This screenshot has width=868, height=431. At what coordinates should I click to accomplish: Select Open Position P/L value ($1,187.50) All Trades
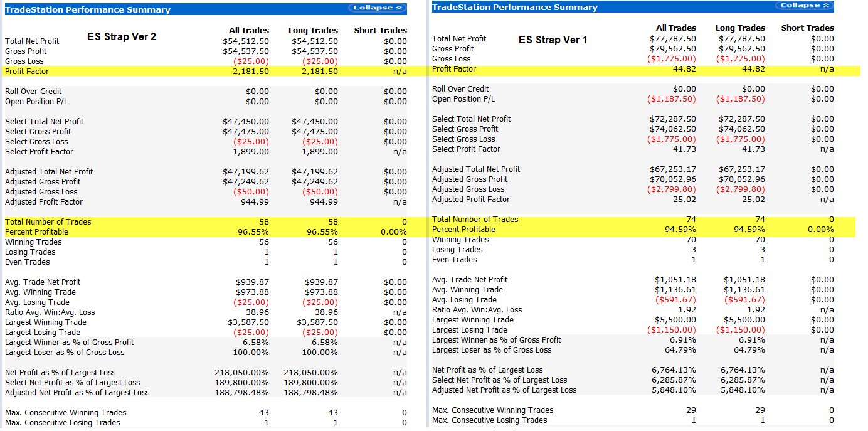(x=672, y=98)
